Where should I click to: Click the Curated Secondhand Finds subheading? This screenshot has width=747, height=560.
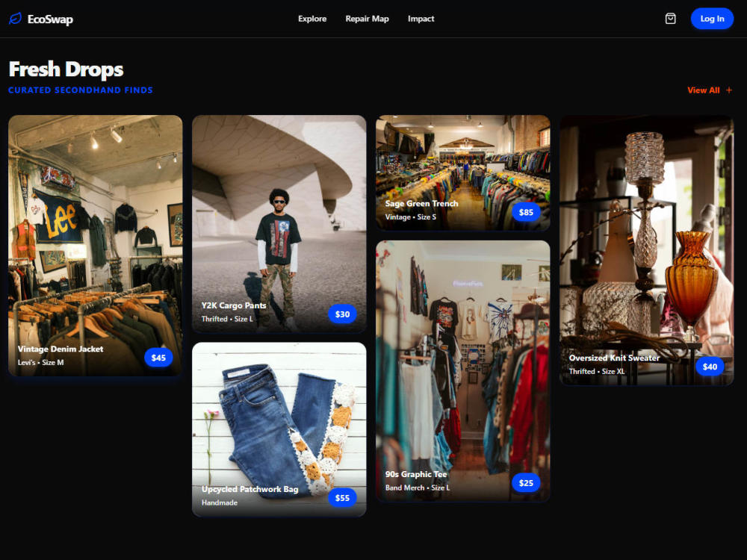tap(81, 90)
